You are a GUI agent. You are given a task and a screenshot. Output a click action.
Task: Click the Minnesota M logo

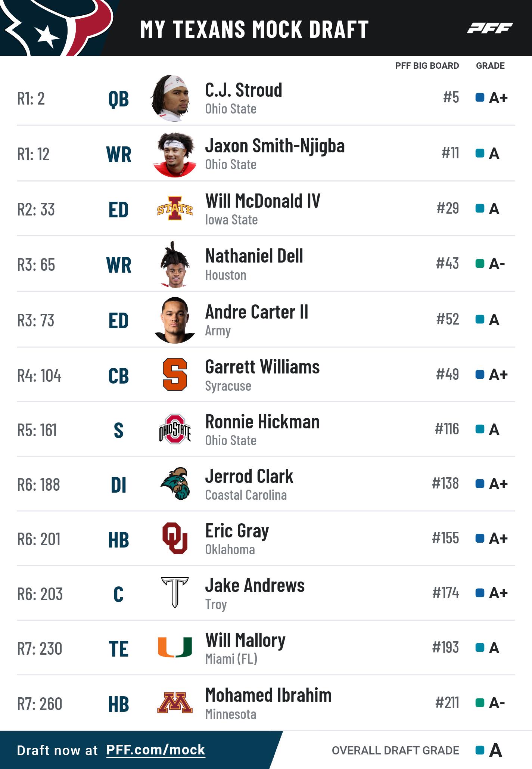tap(175, 703)
